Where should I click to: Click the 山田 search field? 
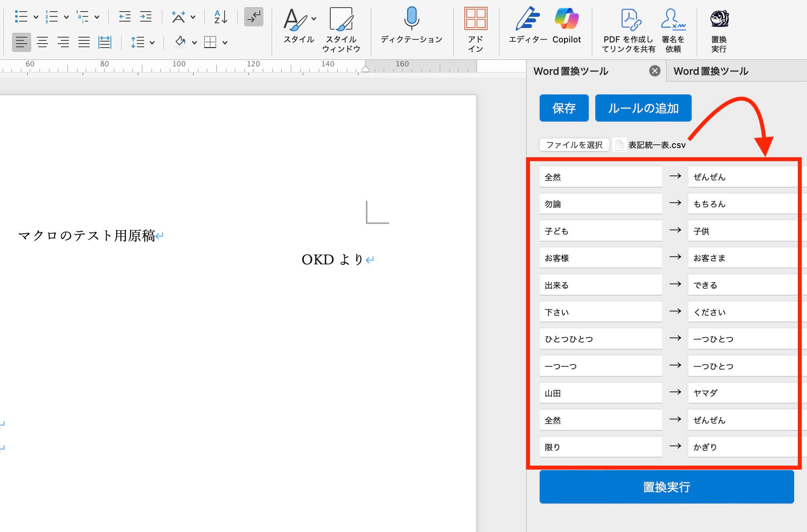pyautogui.click(x=600, y=393)
